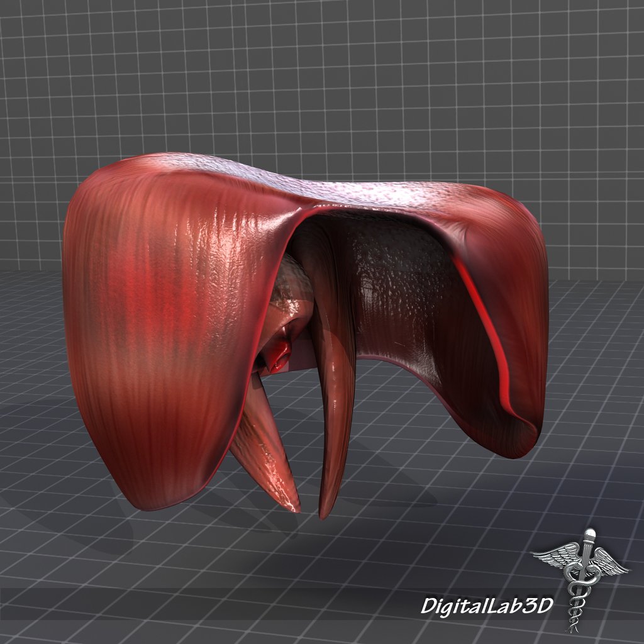
Task: Click the DigitalLab3D watermark text
Action: tap(486, 606)
